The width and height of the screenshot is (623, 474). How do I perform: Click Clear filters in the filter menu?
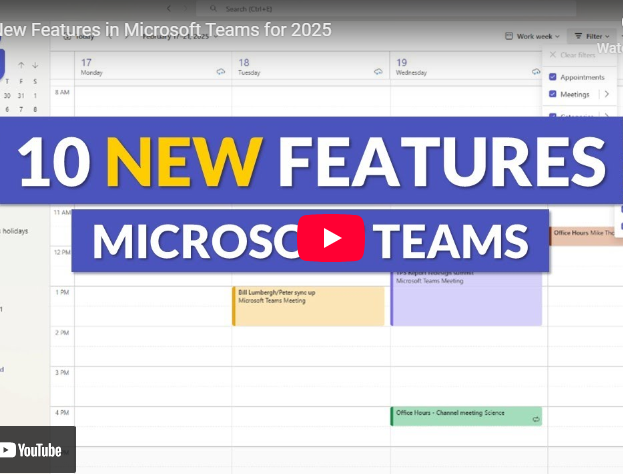573,55
